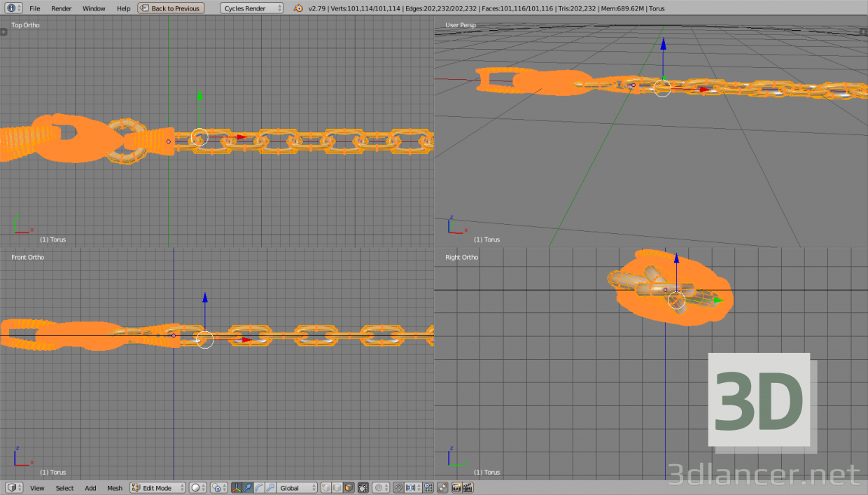Toggle the 3D manipulator widget
This screenshot has width=868, height=495.
[x=237, y=487]
